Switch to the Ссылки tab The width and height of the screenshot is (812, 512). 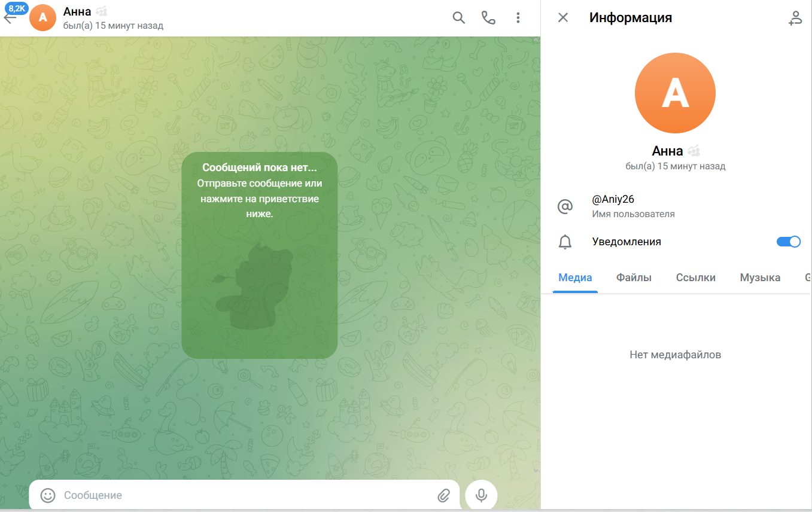(x=696, y=278)
